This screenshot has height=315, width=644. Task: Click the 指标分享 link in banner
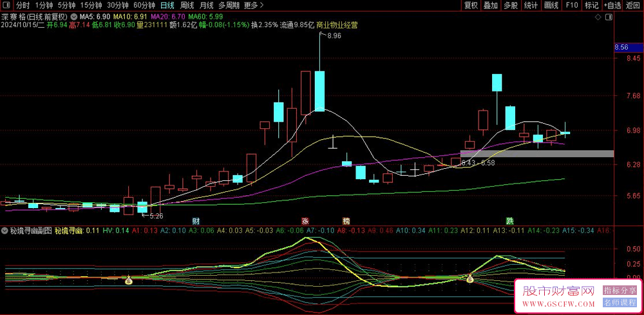tap(620, 291)
